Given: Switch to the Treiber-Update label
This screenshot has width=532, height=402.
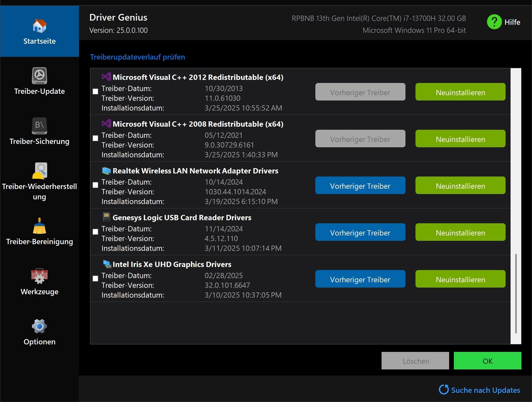Looking at the screenshot, I should [x=39, y=91].
